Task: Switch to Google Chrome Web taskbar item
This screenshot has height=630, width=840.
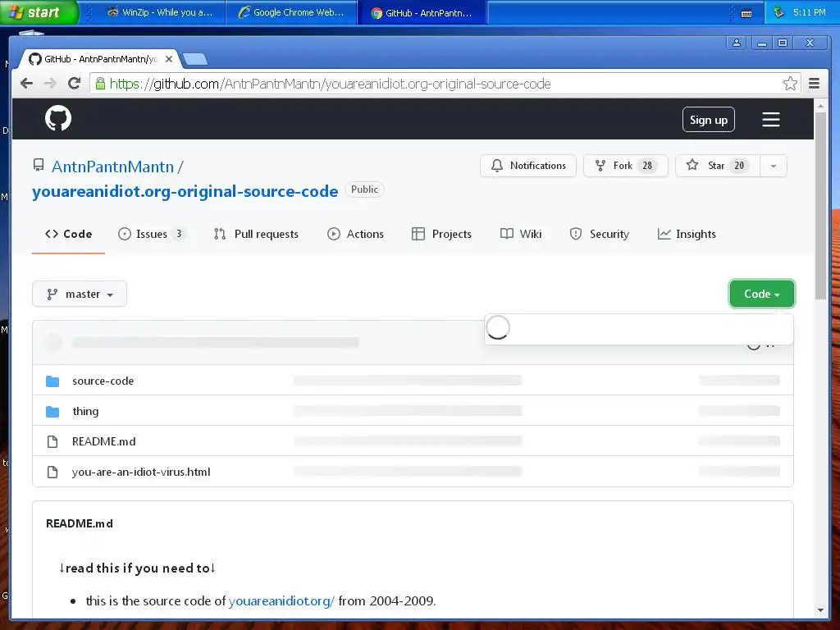Action: (292, 12)
